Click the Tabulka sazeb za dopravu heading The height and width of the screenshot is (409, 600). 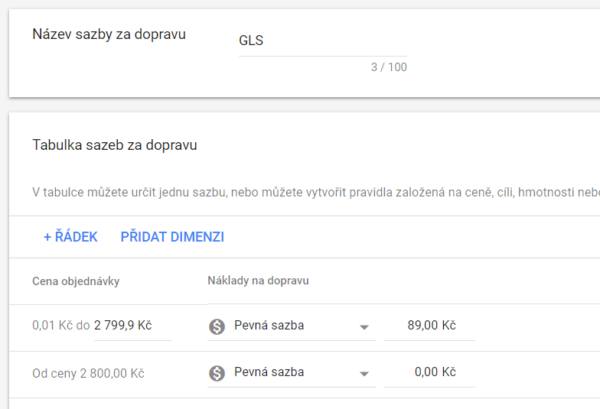[x=115, y=145]
